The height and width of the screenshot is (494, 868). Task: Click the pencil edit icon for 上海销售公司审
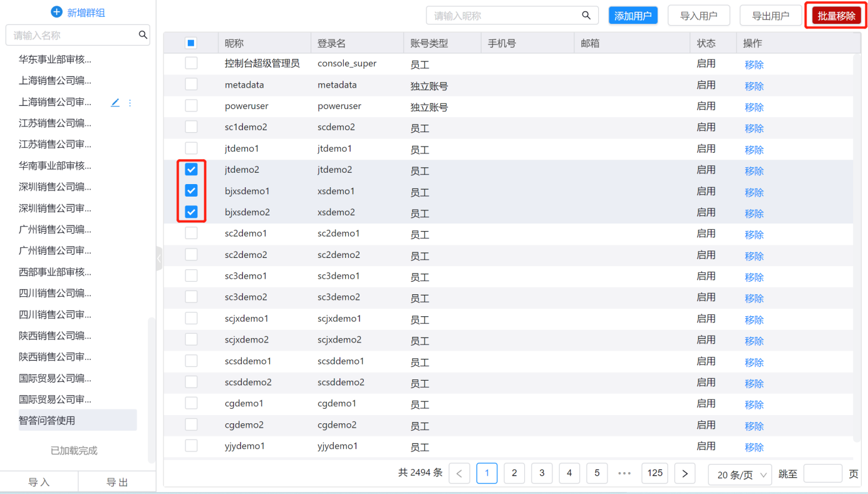(x=115, y=103)
